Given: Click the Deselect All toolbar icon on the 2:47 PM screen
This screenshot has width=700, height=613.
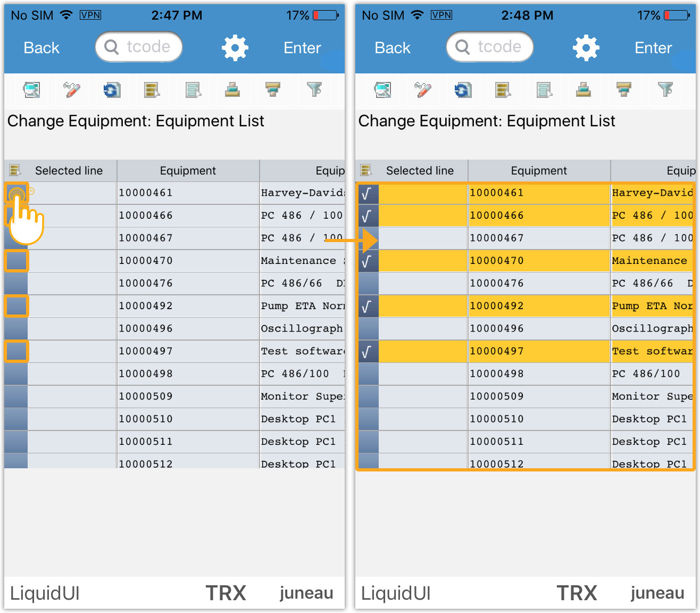Looking at the screenshot, I should pyautogui.click(x=193, y=90).
